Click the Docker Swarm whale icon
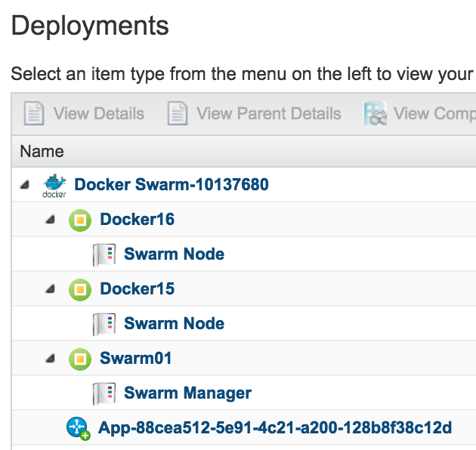 (54, 185)
